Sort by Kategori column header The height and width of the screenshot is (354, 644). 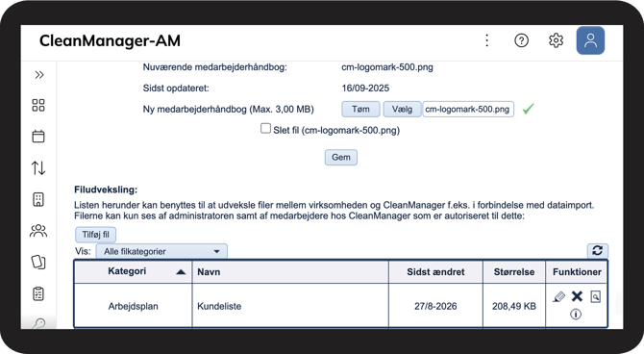[133, 271]
